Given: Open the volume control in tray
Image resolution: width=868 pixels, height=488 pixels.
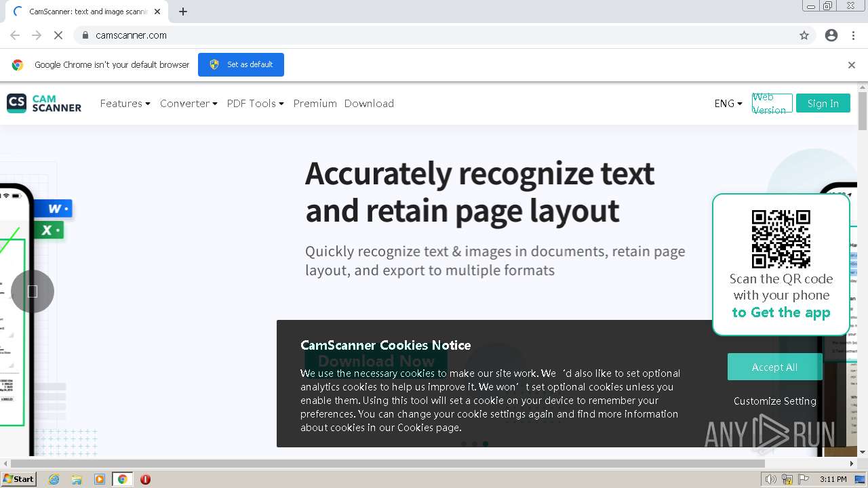Looking at the screenshot, I should click(771, 479).
